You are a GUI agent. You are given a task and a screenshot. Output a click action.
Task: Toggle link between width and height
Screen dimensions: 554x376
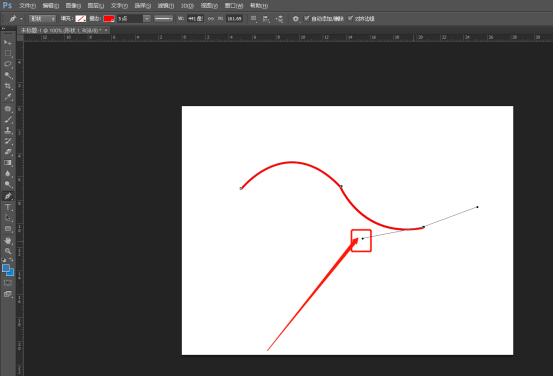pyautogui.click(x=211, y=18)
